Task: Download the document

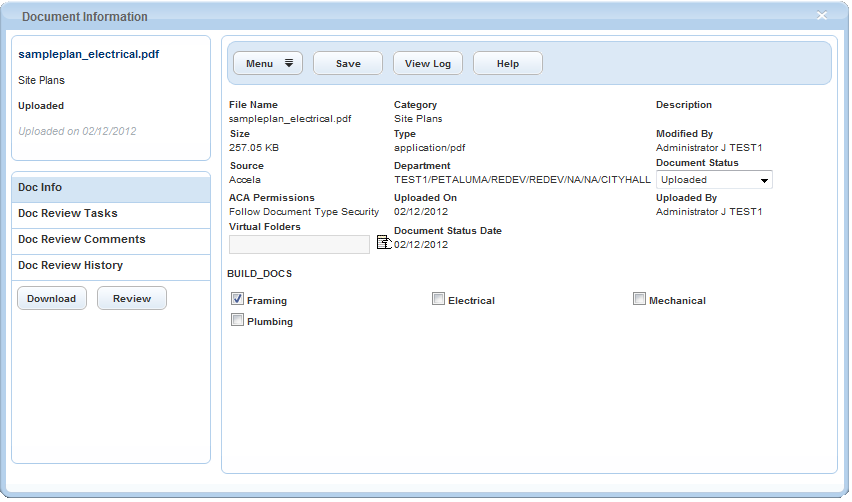Action: point(52,299)
